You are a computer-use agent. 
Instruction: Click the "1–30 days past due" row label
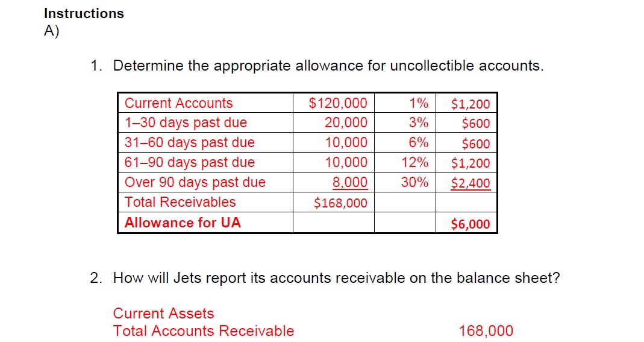click(186, 123)
